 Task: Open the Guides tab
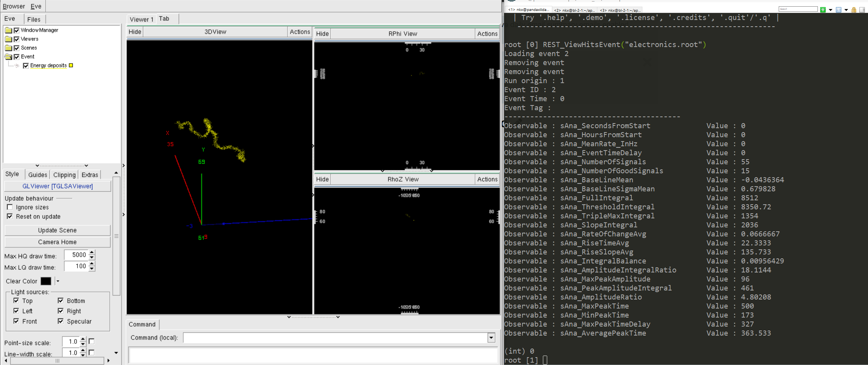38,175
